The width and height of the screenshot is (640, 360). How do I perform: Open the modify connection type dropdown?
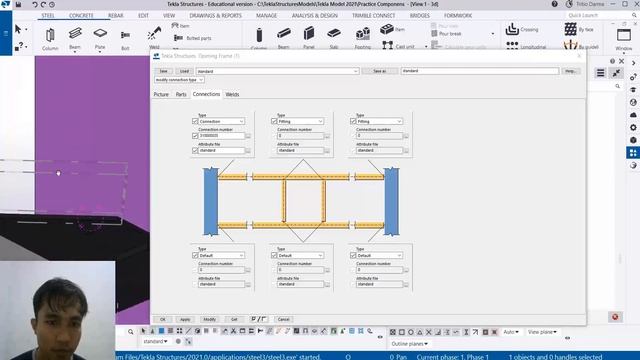point(179,80)
